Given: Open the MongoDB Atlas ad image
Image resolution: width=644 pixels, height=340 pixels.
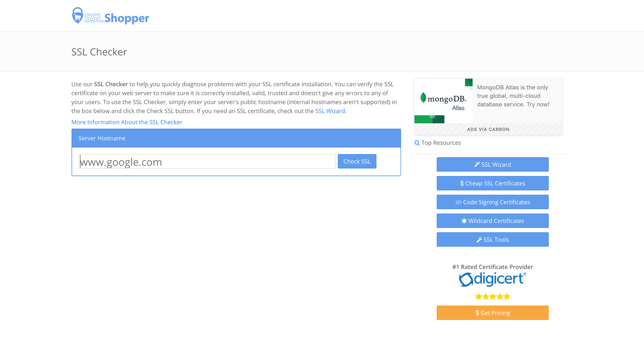Looking at the screenshot, I should [444, 101].
